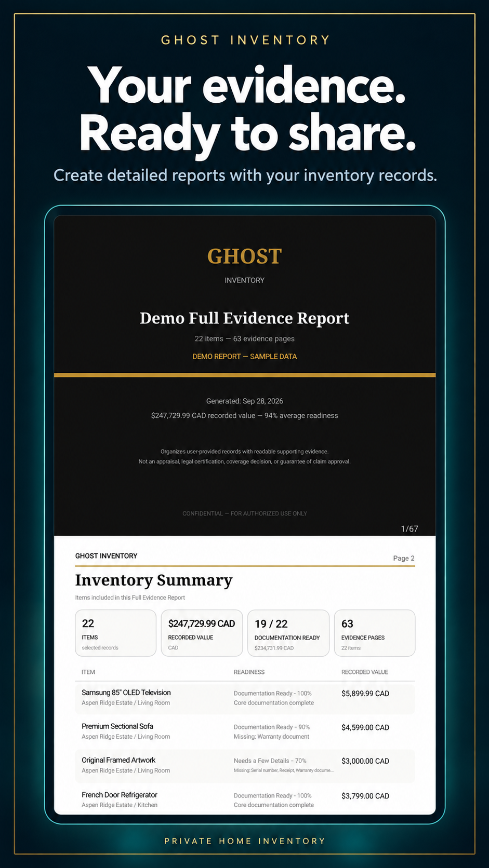
Task: Click the 'Create detailed reports' subtitle text
Action: point(245,175)
